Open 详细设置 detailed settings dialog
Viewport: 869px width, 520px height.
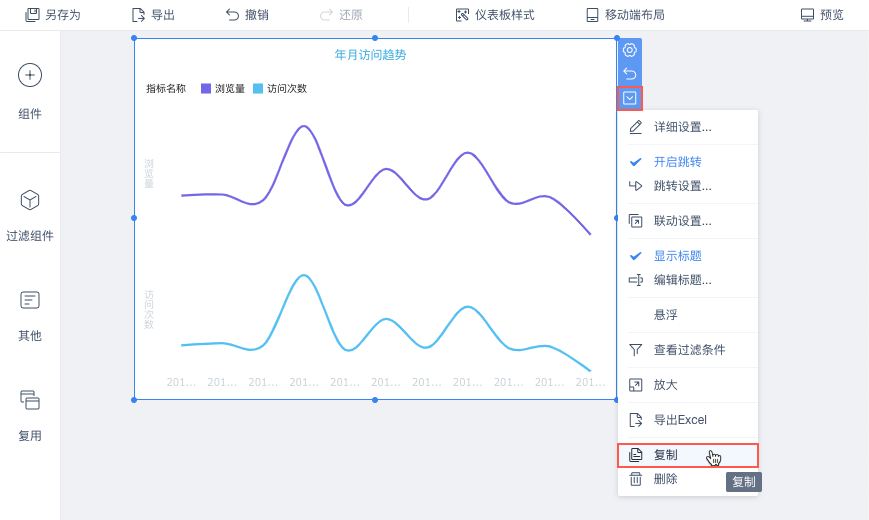point(682,127)
